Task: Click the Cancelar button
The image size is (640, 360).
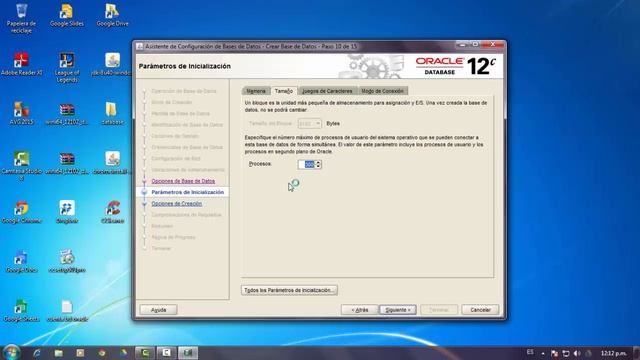Action: click(480, 310)
